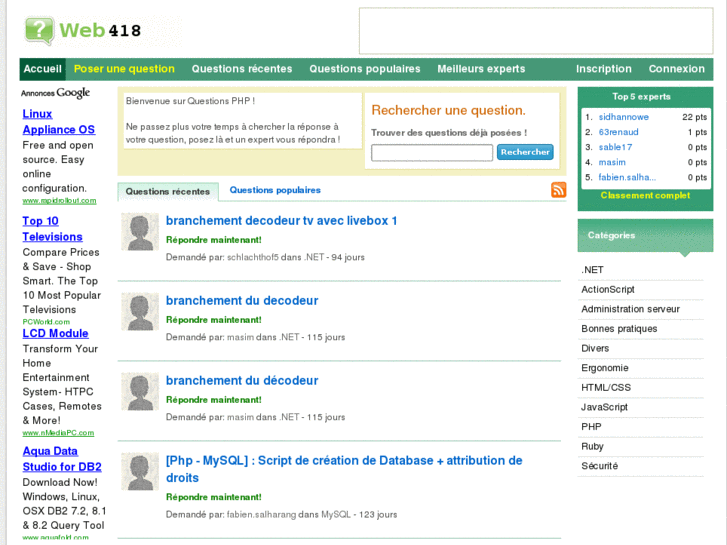Click the Connexion link
This screenshot has width=727, height=545.
coord(676,69)
